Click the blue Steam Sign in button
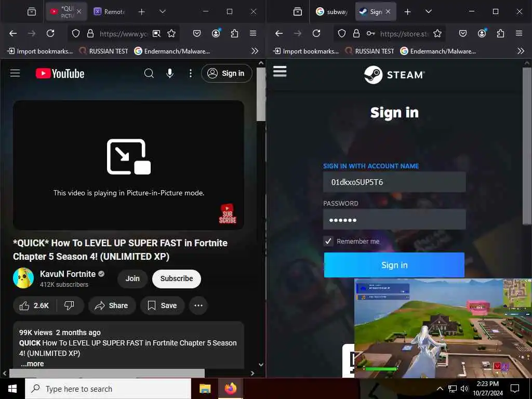Viewport: 532px width, 399px height. pyautogui.click(x=394, y=265)
